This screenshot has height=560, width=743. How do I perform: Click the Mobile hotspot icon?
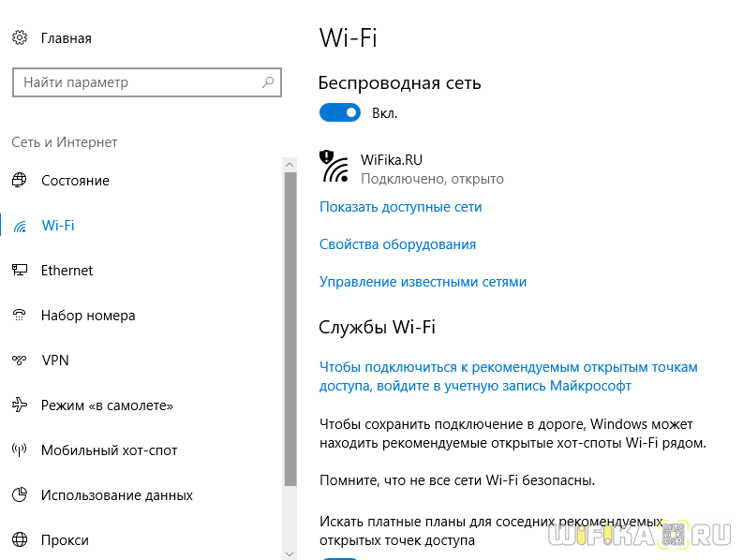click(20, 450)
